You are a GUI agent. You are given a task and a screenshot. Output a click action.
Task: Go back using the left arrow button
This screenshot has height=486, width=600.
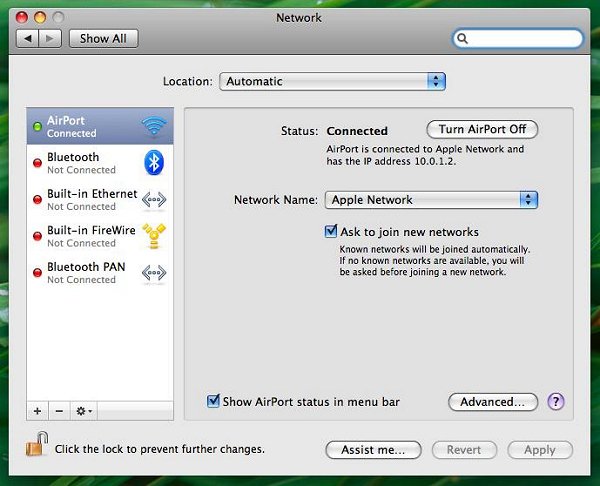[x=28, y=38]
